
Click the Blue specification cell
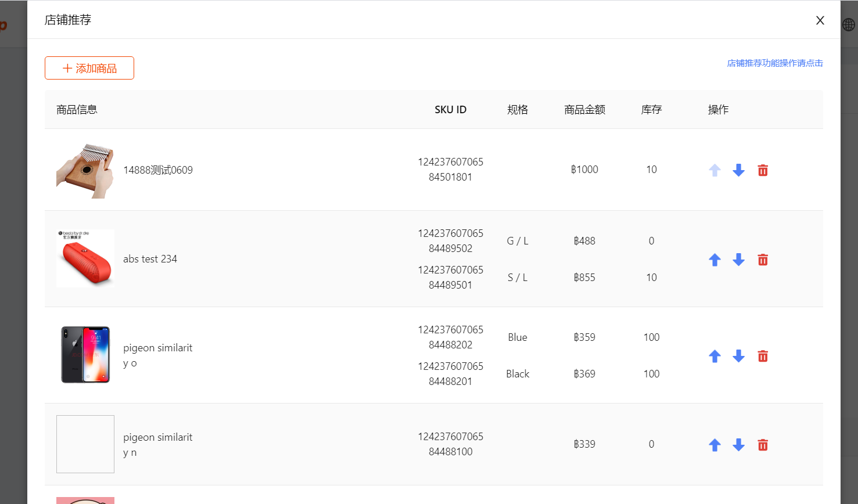(518, 337)
